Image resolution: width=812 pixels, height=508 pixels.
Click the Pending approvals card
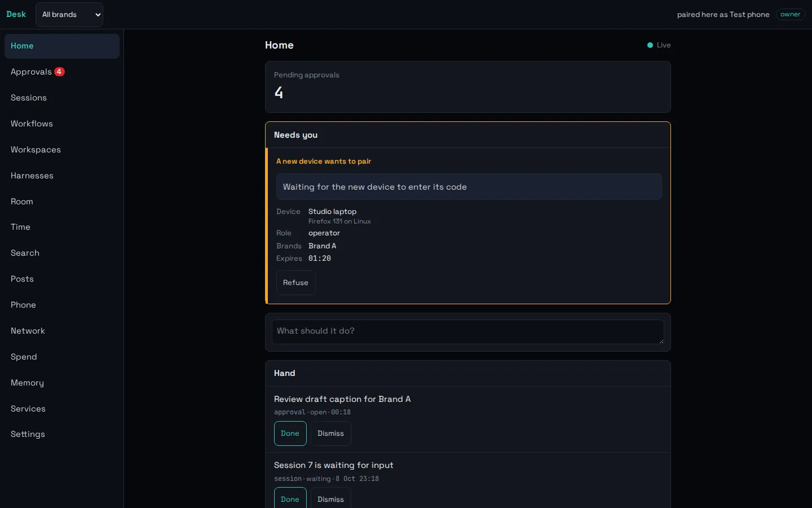[x=468, y=87]
